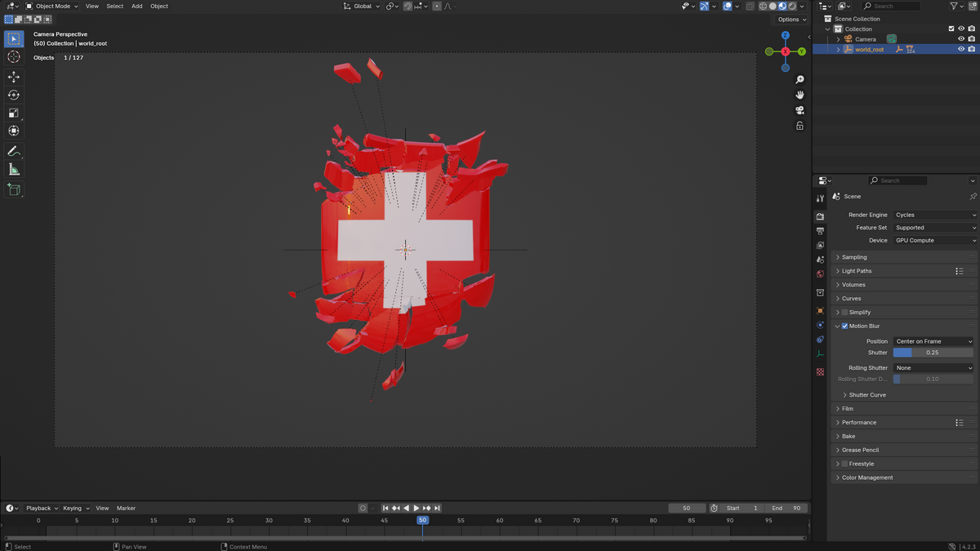Disable world_root in renders via camera icon

[971, 49]
